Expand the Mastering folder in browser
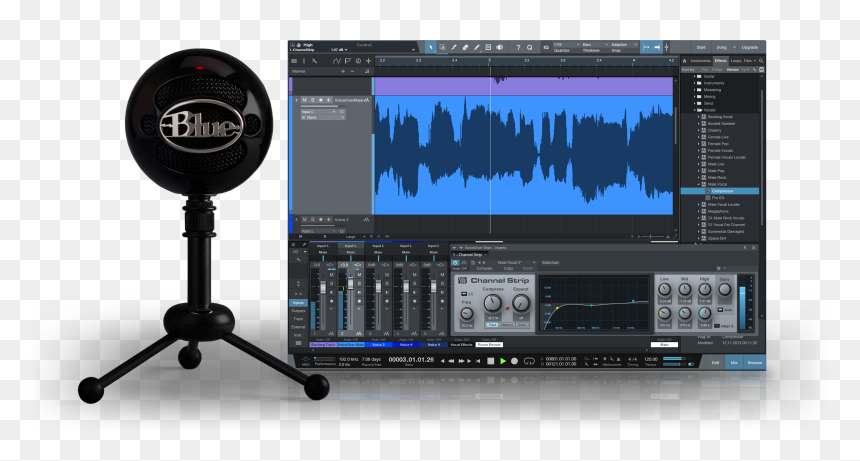This screenshot has height=461, width=860. click(x=694, y=89)
